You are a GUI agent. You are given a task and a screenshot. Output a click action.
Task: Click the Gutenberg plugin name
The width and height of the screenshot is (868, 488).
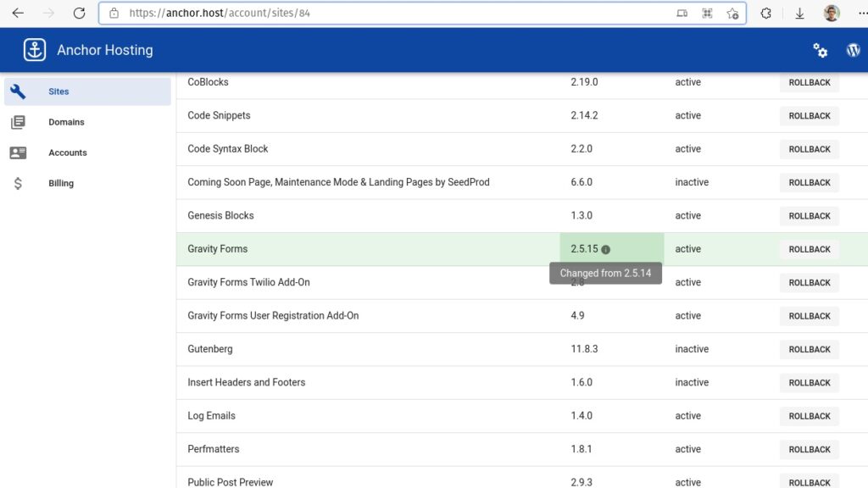(x=210, y=349)
